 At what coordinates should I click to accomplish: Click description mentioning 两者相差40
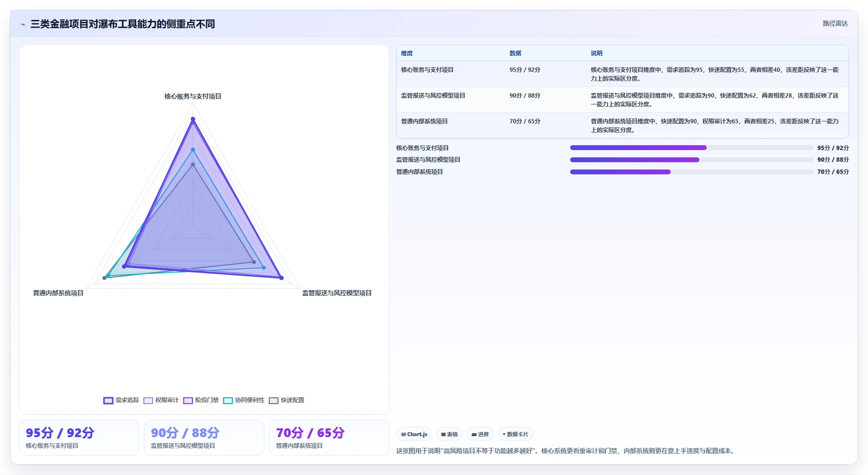[714, 74]
